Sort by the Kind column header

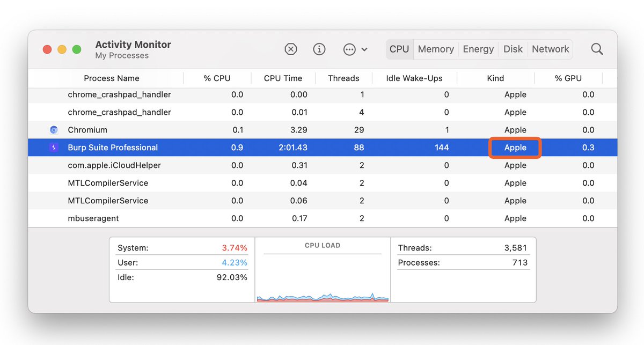tap(495, 78)
